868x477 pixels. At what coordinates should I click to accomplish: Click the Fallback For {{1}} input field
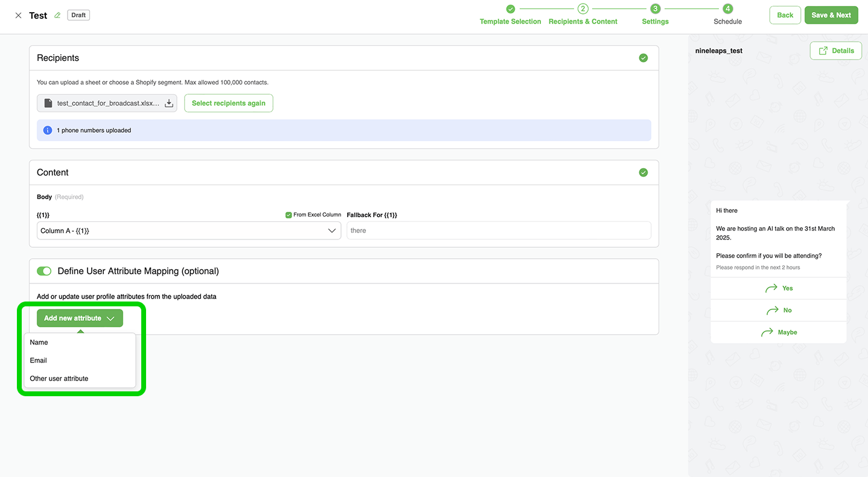(499, 231)
